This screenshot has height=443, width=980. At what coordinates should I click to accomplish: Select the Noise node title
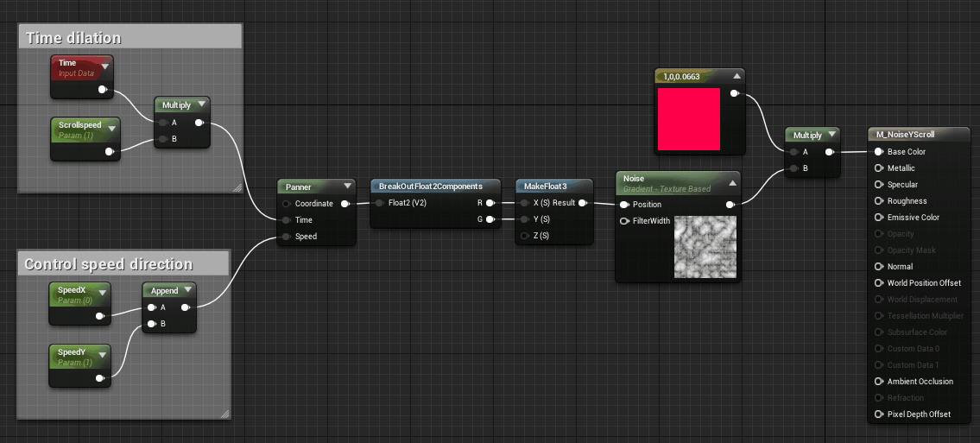click(633, 179)
